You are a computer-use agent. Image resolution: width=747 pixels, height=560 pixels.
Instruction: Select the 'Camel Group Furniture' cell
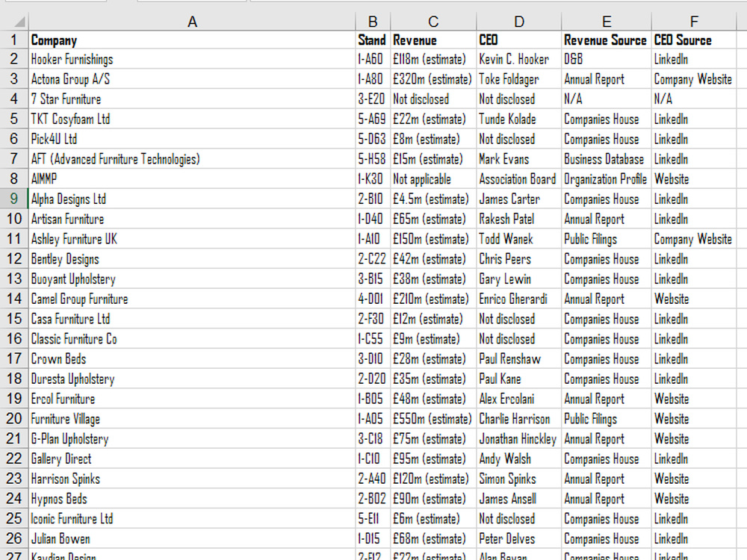pos(192,299)
